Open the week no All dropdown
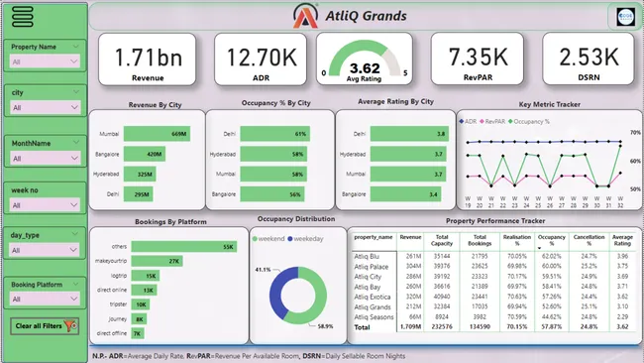 point(45,205)
